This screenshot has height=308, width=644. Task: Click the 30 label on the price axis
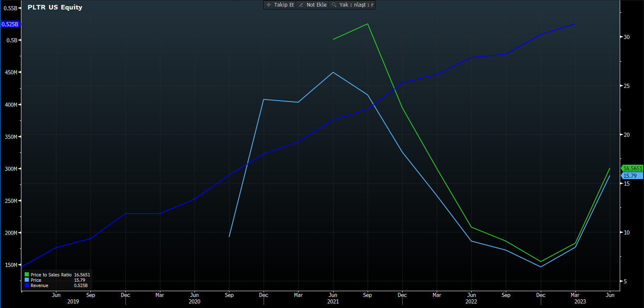[626, 37]
